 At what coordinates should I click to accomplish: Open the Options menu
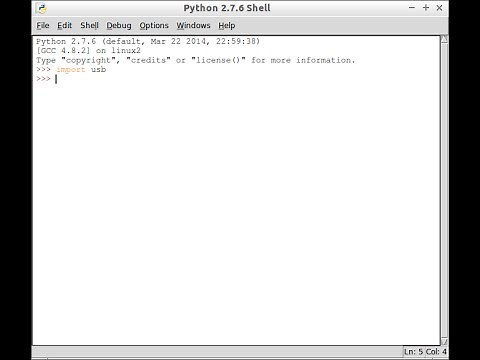pos(154,25)
